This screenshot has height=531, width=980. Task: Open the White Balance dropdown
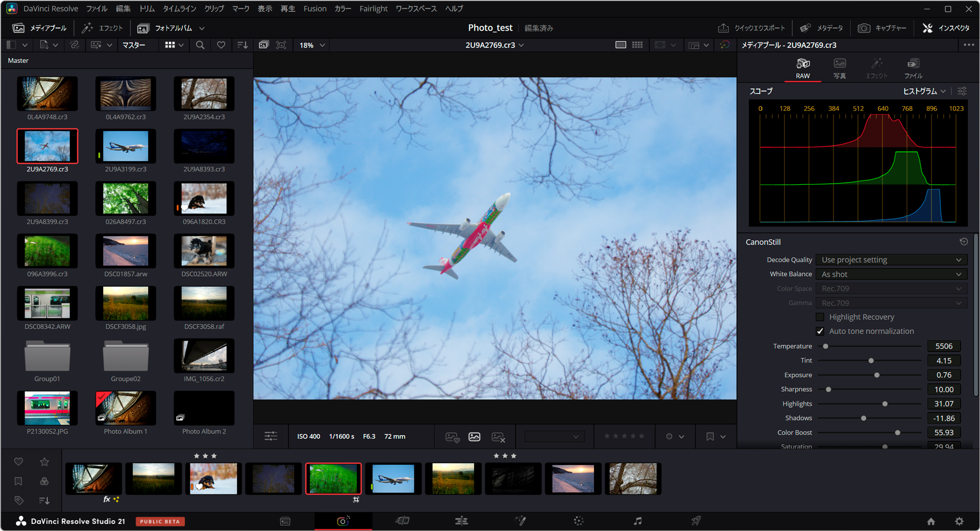[x=891, y=274]
